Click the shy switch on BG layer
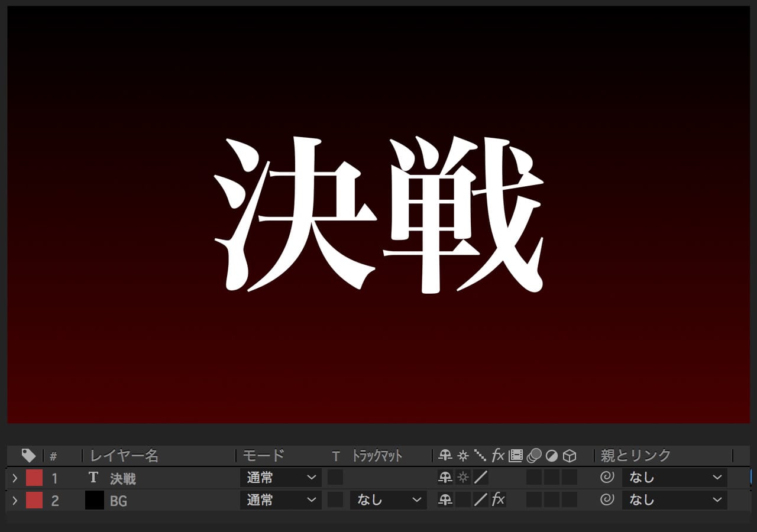 (x=445, y=500)
